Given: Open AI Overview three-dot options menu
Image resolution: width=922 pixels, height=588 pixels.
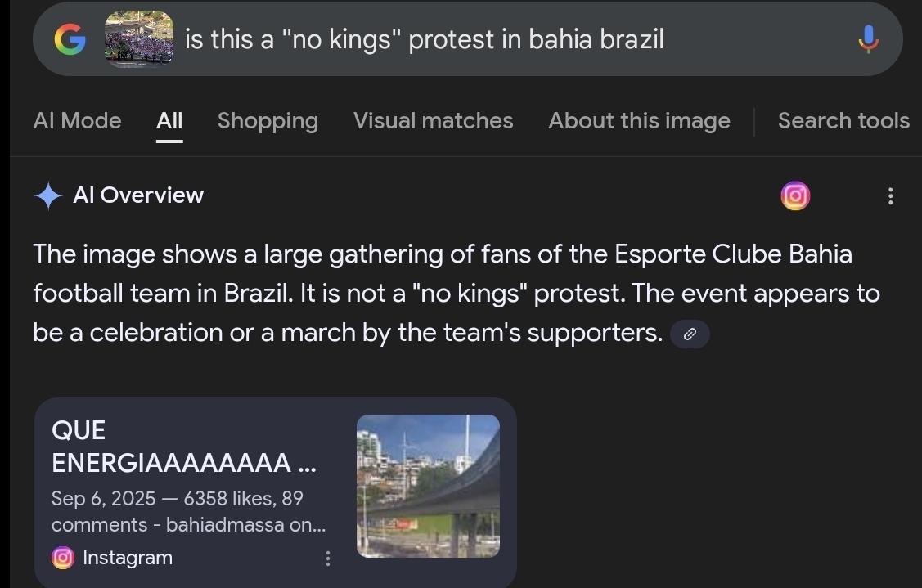Looking at the screenshot, I should click(890, 195).
